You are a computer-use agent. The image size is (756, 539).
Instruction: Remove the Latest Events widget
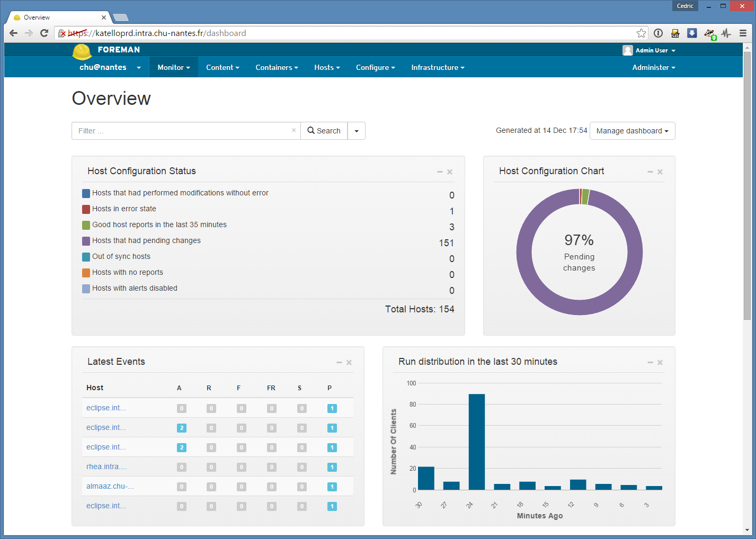pos(349,362)
